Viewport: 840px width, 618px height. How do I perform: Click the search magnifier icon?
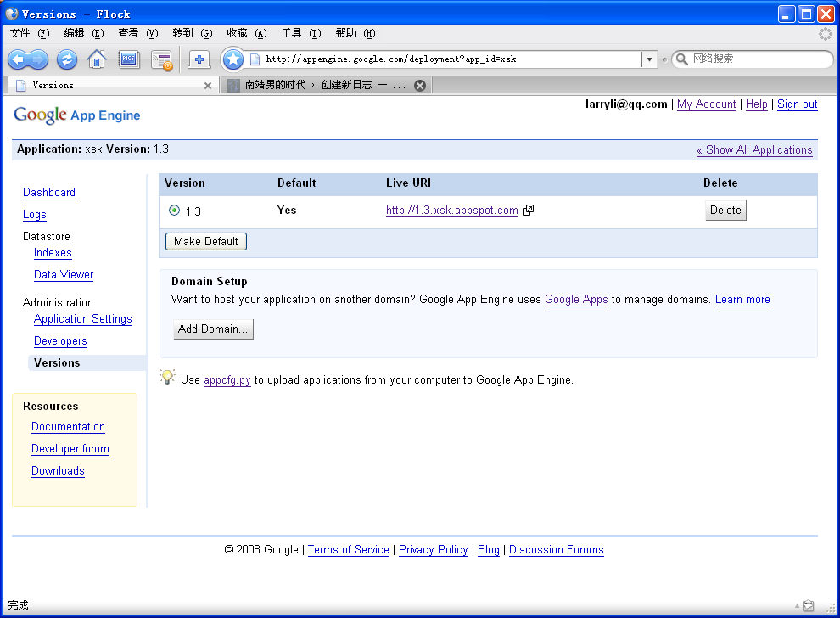point(681,59)
